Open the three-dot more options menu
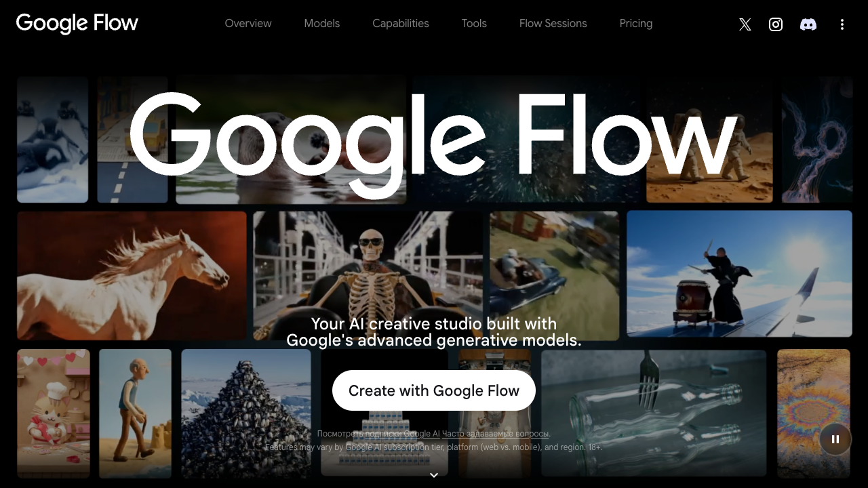Screen dimensions: 868x488 (842, 24)
